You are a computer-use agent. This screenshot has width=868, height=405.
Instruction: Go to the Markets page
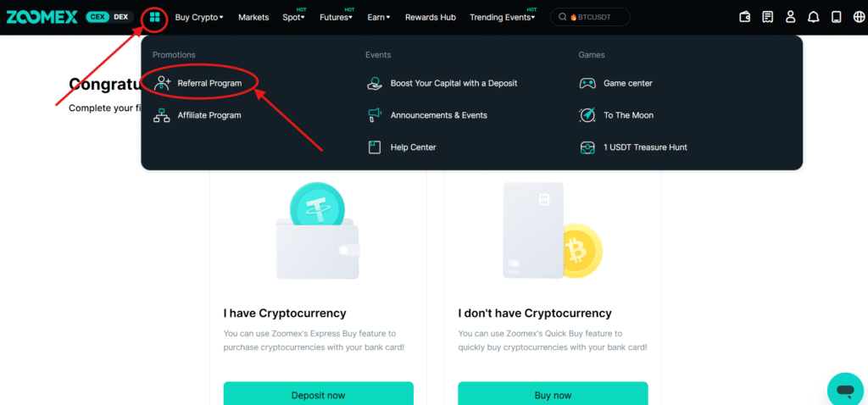[253, 17]
